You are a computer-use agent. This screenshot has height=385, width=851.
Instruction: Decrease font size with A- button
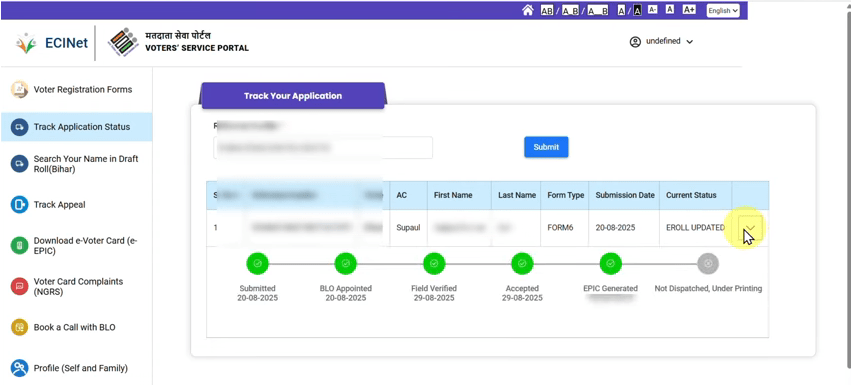(x=653, y=10)
